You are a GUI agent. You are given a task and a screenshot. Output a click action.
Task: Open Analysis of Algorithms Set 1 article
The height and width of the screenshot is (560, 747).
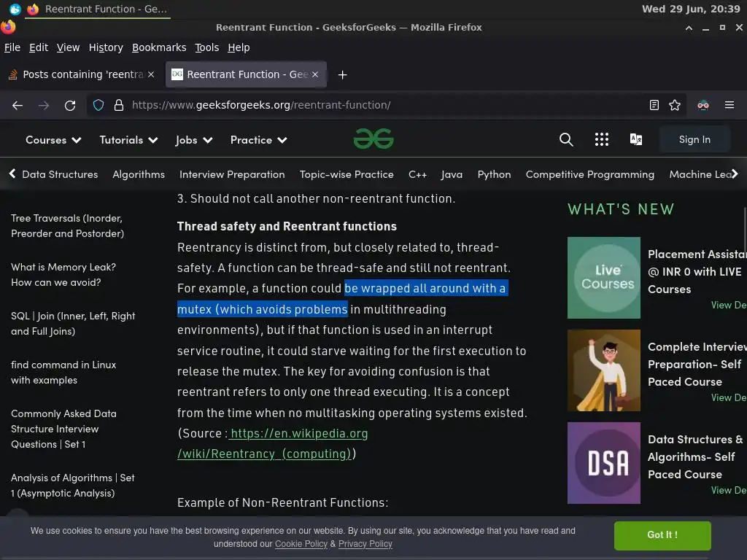click(72, 485)
